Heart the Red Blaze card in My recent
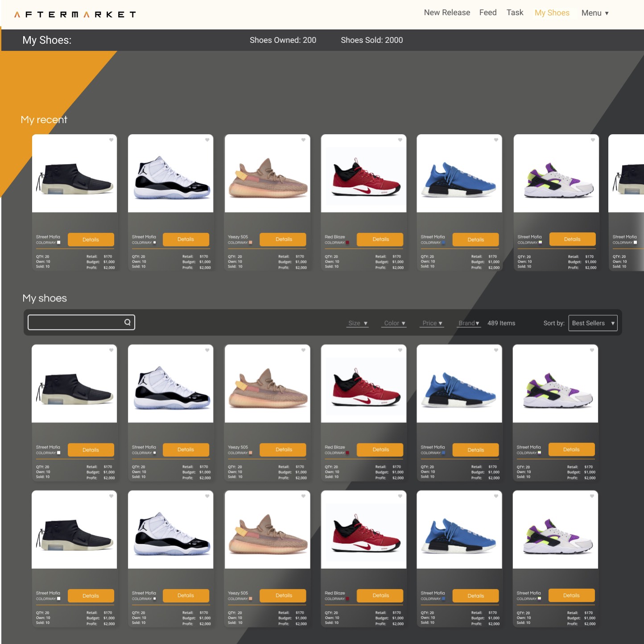 [400, 140]
